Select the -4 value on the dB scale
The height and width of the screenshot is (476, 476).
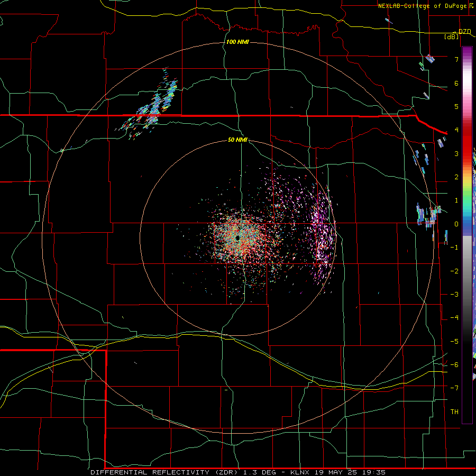click(454, 318)
